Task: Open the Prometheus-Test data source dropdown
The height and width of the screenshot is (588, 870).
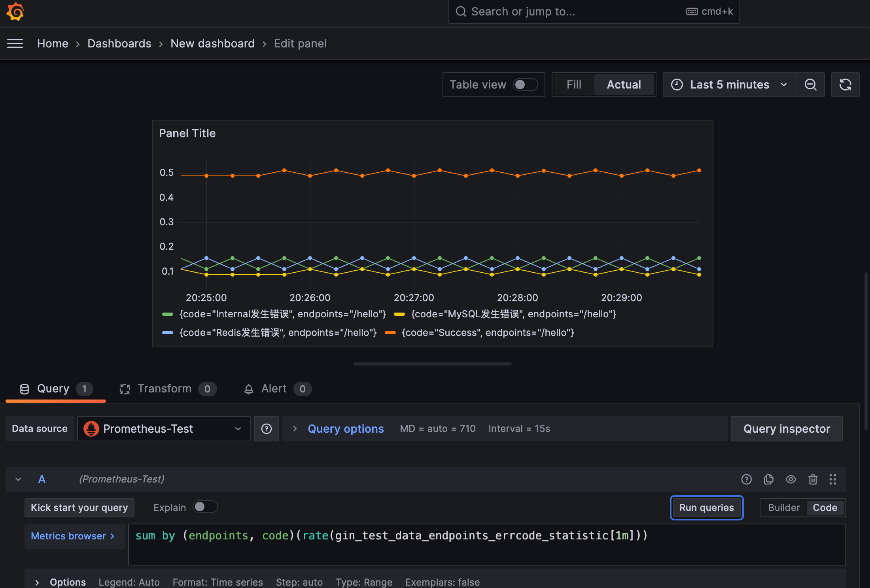Action: click(164, 429)
